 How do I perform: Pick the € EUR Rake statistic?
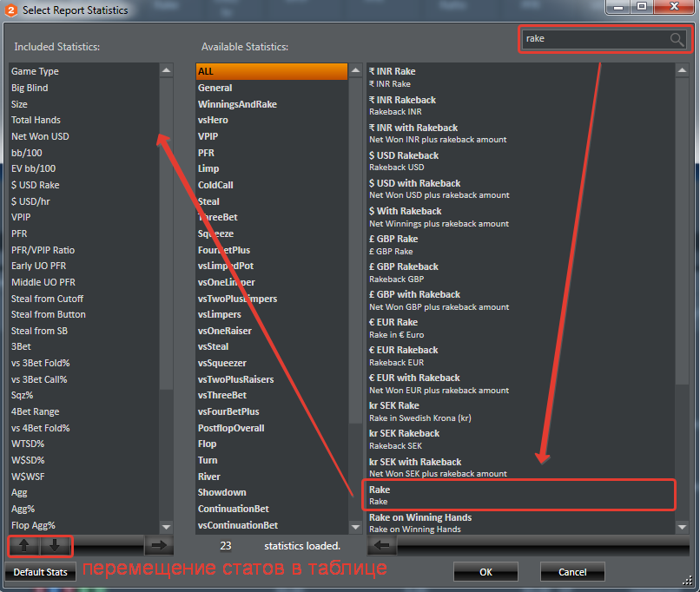pos(518,327)
